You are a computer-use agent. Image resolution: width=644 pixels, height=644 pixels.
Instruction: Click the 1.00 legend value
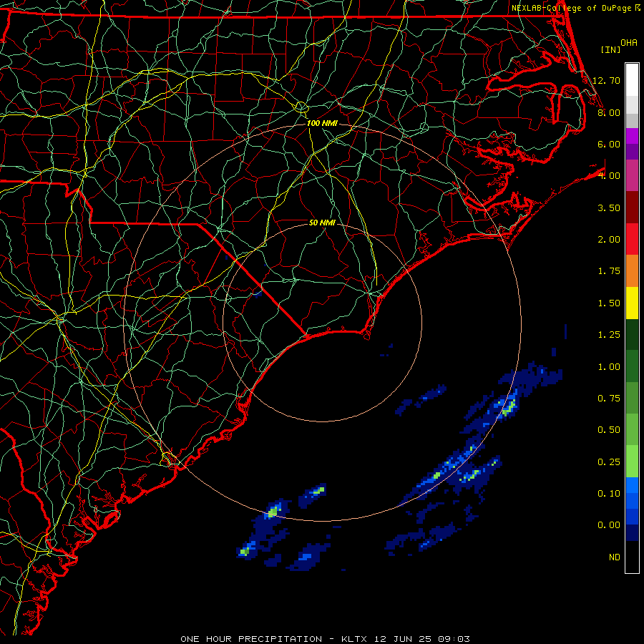609,367
